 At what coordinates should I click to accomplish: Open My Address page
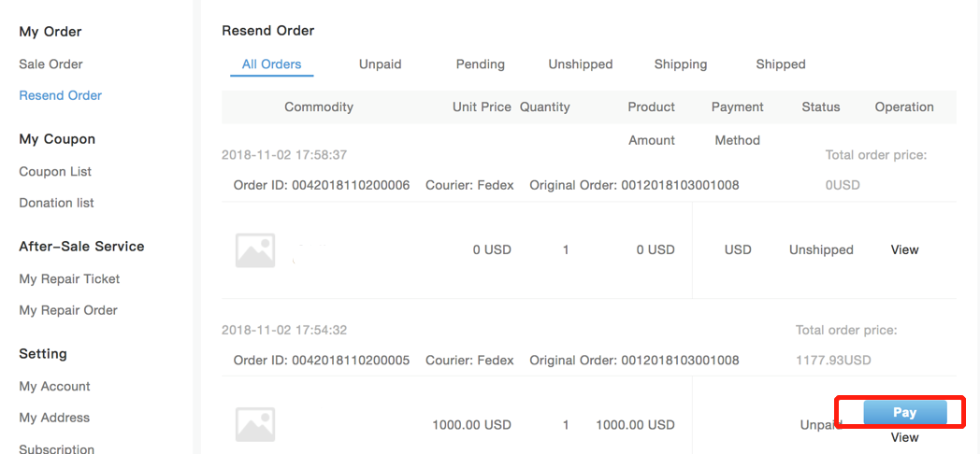[x=54, y=418]
